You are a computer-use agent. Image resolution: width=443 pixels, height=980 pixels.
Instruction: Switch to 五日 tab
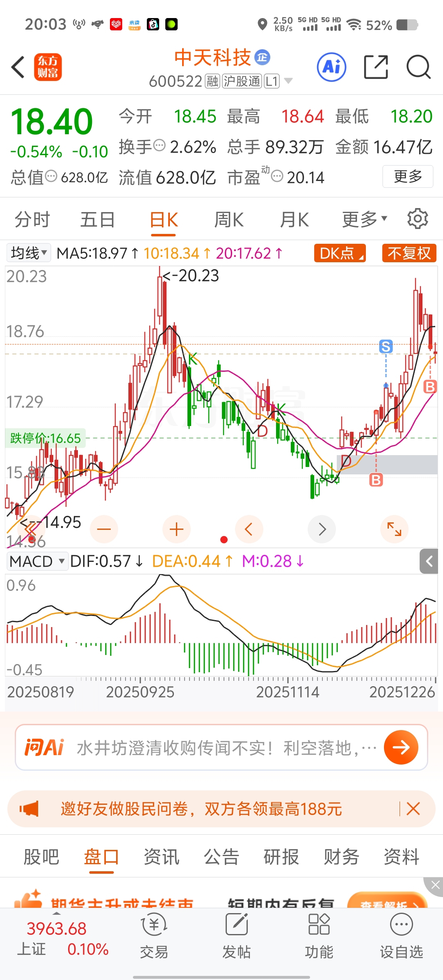98,219
